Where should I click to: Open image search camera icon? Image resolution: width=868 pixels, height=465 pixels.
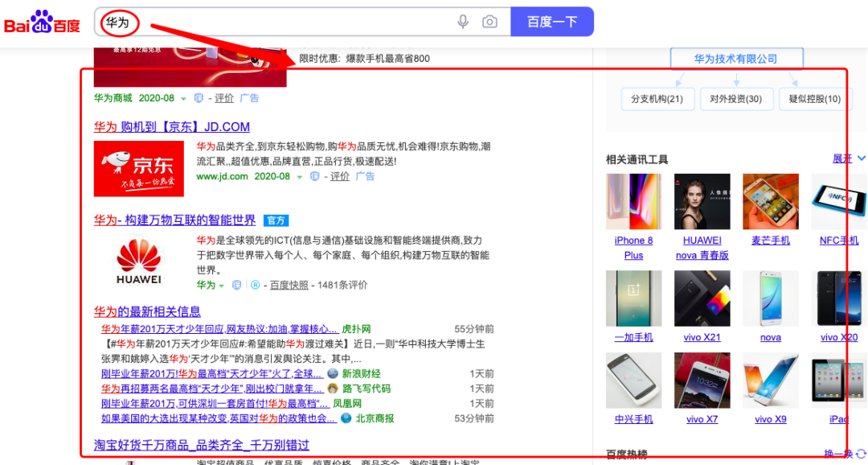489,22
